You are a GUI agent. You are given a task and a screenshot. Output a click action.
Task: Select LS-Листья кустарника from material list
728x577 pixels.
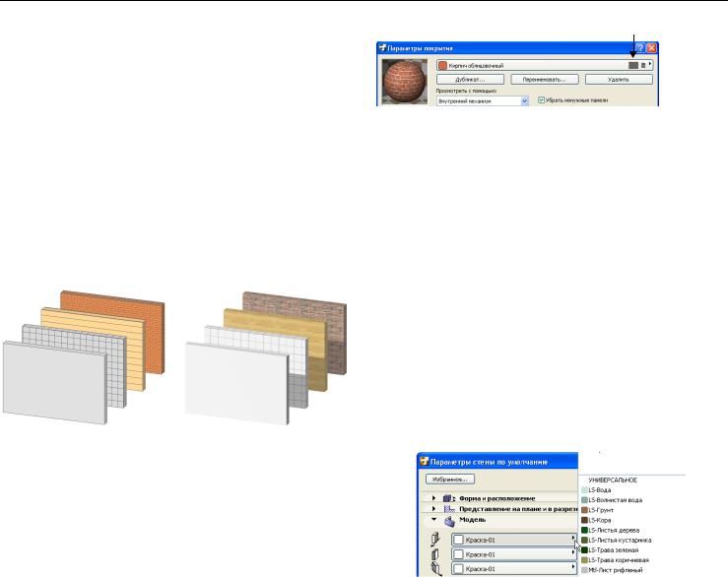click(x=617, y=541)
